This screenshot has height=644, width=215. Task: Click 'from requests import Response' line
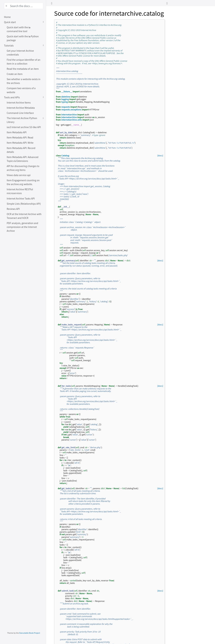[71, 107]
